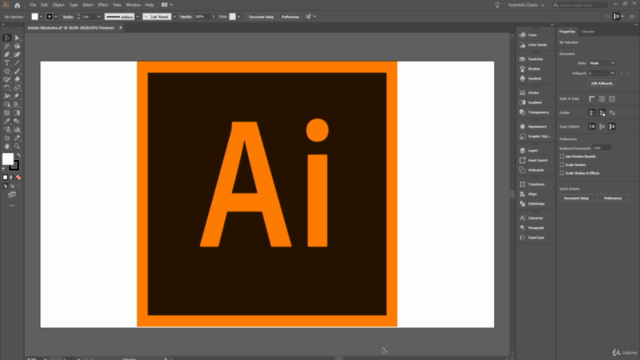Select the Rotate tool
640x360 pixels.
point(7,88)
